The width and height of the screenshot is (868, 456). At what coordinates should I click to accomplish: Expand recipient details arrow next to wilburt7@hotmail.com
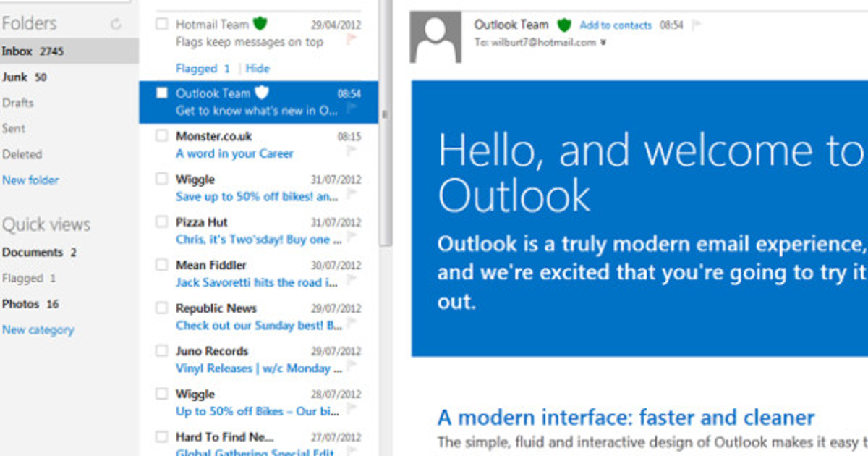tap(603, 43)
